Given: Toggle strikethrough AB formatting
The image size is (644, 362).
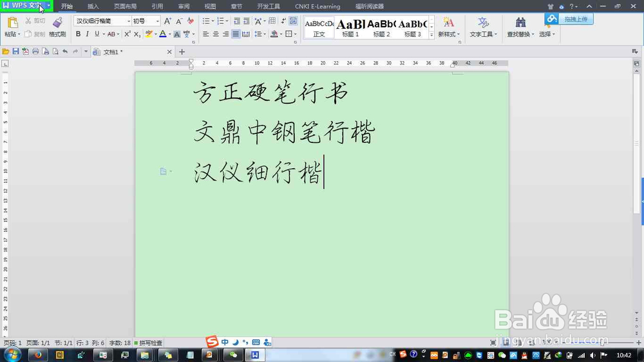Looking at the screenshot, I should point(111,34).
